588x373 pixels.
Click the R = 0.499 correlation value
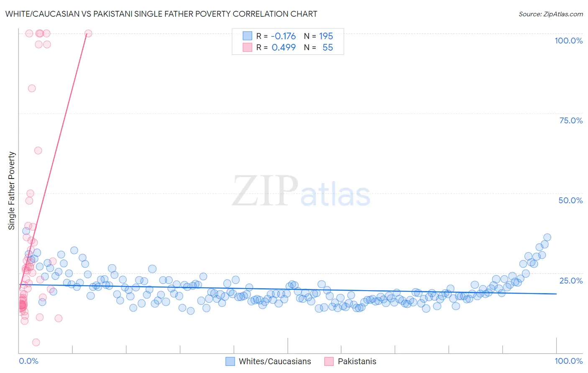(x=276, y=47)
